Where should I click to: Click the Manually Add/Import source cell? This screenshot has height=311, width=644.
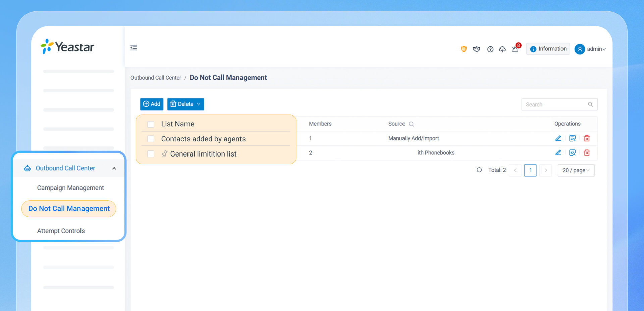click(414, 138)
